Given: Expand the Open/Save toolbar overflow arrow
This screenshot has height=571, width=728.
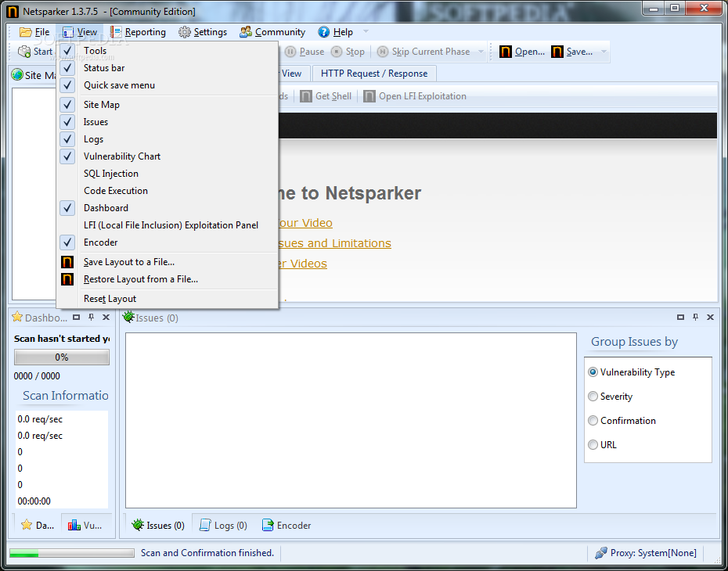Looking at the screenshot, I should click(x=604, y=52).
